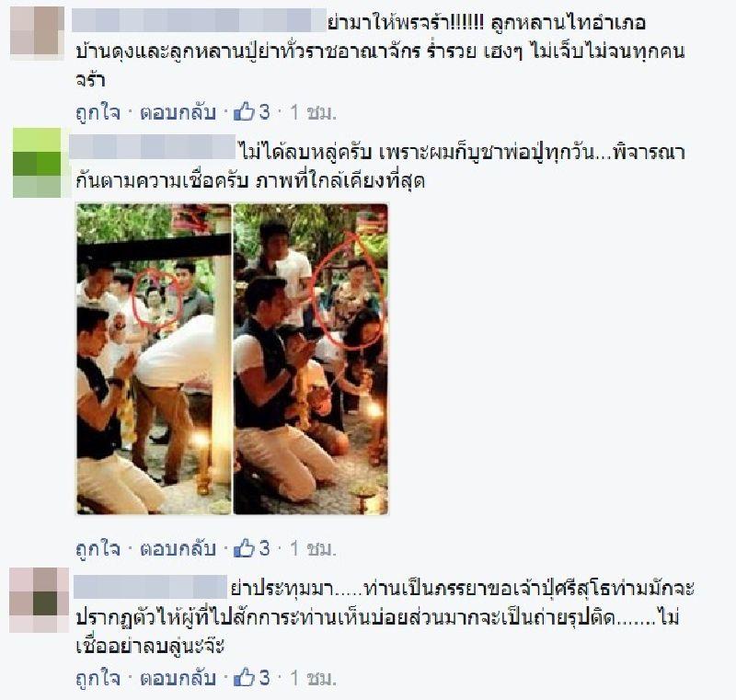The width and height of the screenshot is (736, 700).
Task: Like the first comment via ถูกใจ
Action: pyautogui.click(x=98, y=113)
